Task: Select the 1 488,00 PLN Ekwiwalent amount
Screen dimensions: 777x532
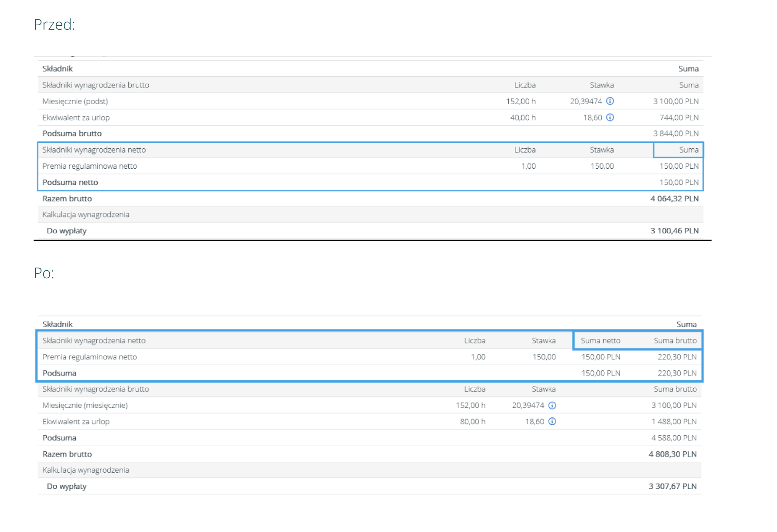Action: [674, 422]
